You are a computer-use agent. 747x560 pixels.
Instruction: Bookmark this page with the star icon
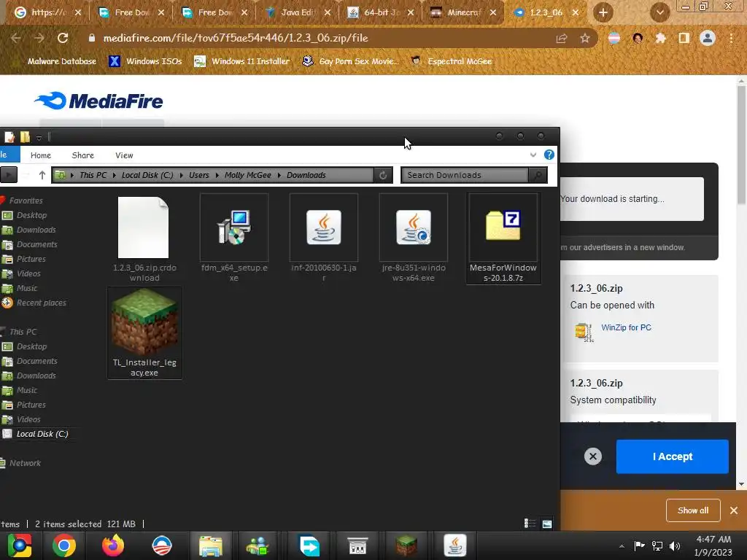pos(585,38)
